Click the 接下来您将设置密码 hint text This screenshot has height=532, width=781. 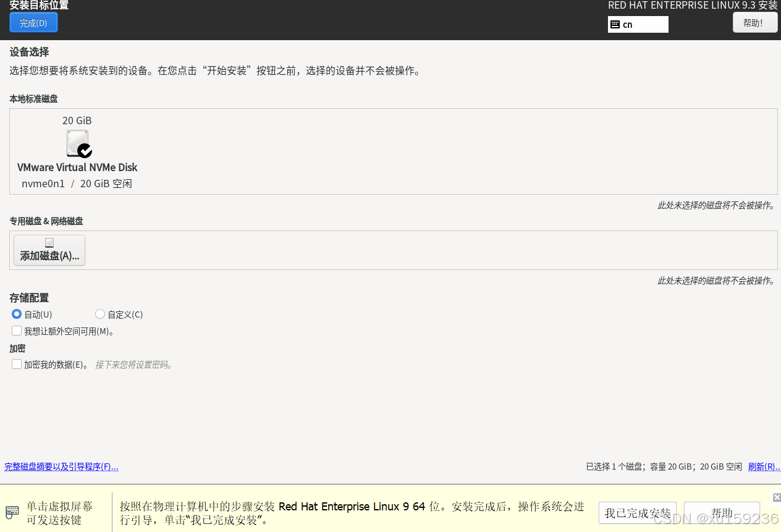click(133, 365)
